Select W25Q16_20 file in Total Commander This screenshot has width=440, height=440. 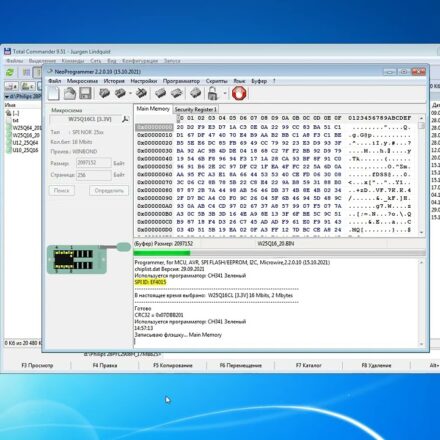point(23,135)
